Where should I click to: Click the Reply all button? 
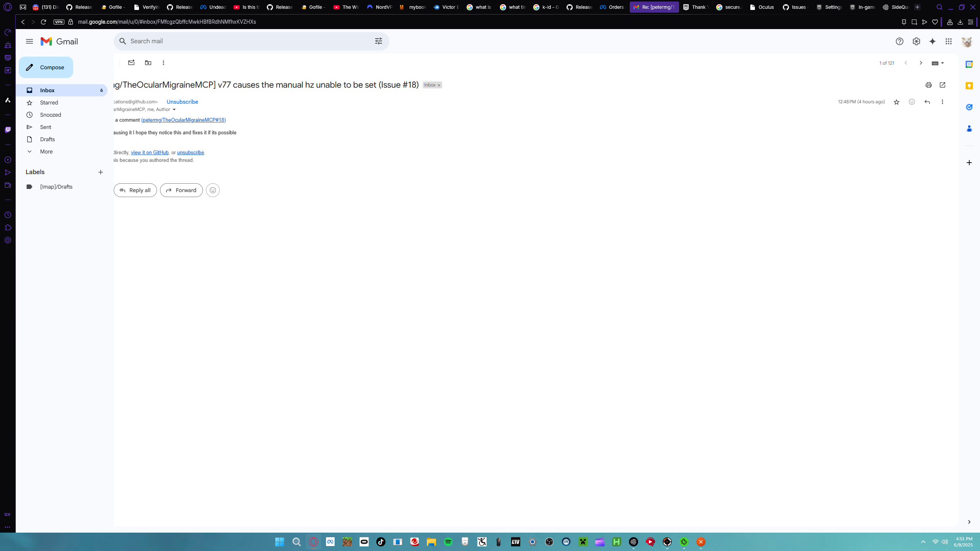pyautogui.click(x=135, y=190)
